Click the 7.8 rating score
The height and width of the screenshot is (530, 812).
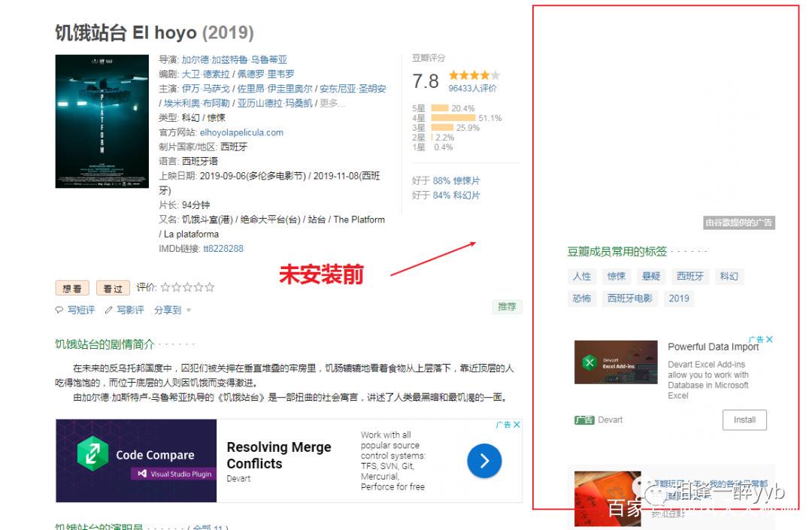coord(426,81)
